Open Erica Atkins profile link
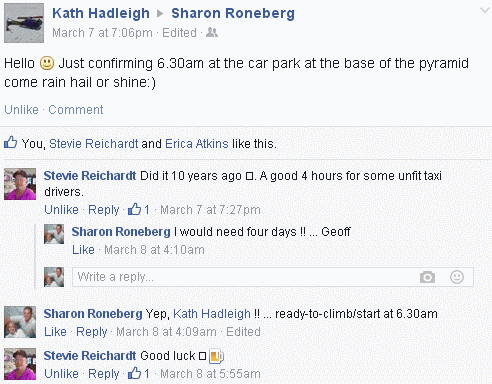Image resolution: width=492 pixels, height=384 pixels. [x=197, y=144]
